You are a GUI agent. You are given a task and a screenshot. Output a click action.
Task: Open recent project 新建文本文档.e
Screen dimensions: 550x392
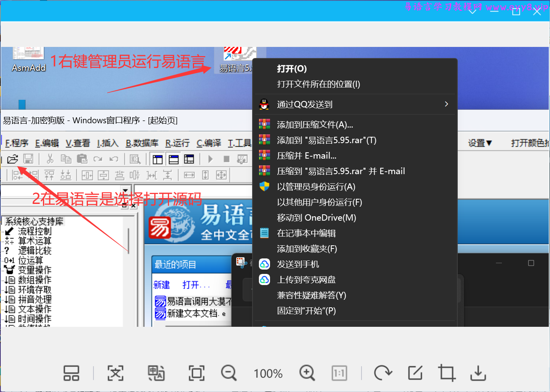click(191, 314)
